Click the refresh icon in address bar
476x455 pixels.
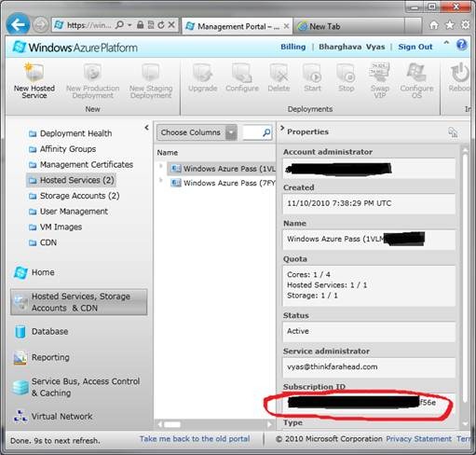click(x=161, y=25)
